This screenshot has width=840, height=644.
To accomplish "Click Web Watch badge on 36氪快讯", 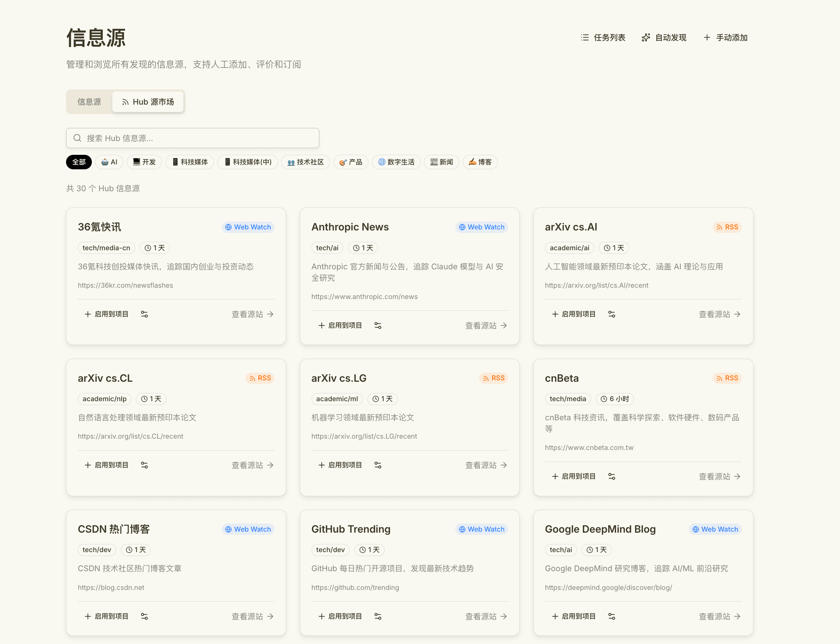I will pos(248,227).
